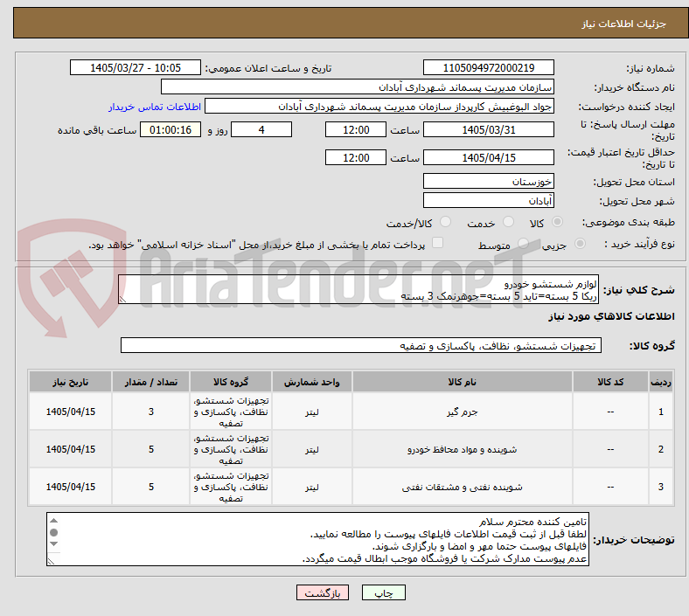Click the resize grip of description box
689x616 pixels.
tap(122, 300)
